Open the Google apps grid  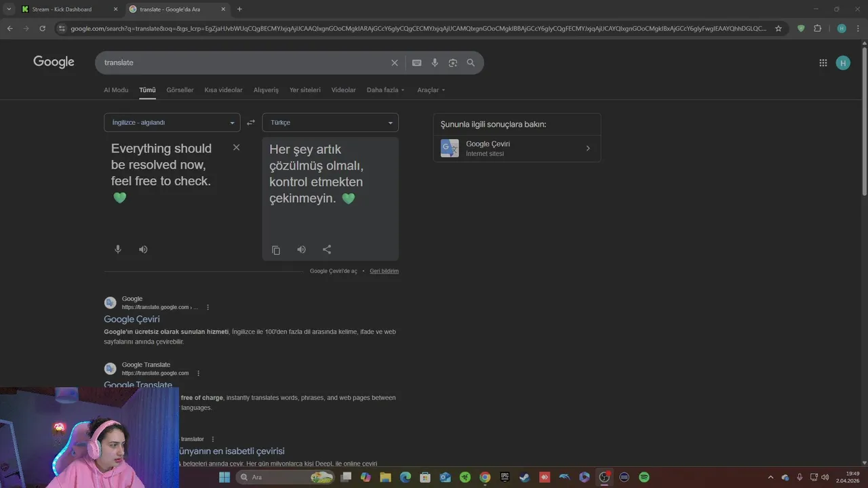point(823,63)
